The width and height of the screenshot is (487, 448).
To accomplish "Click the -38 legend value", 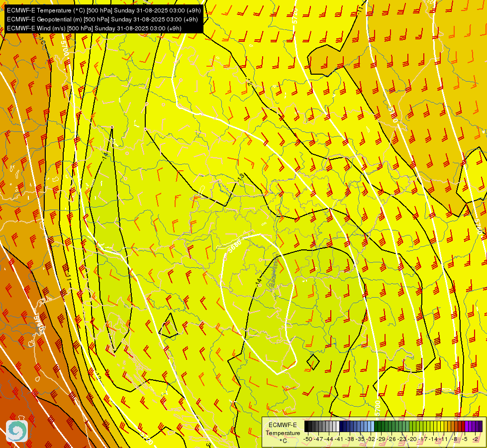I will tap(350, 440).
